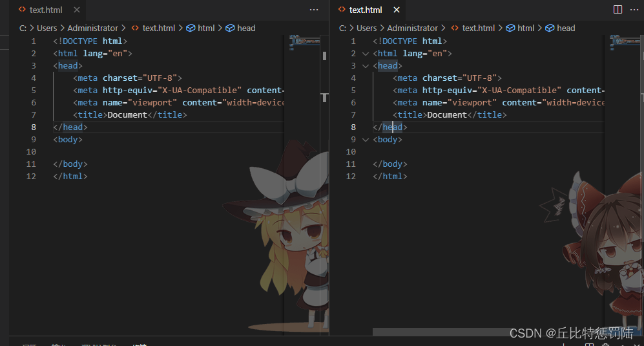This screenshot has height=346, width=644.
Task: Click html symbol icon in right breadcrumb
Action: point(510,28)
